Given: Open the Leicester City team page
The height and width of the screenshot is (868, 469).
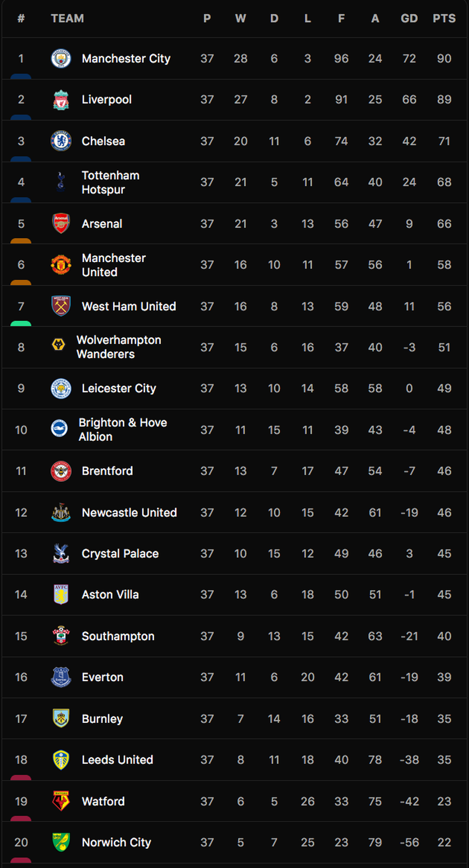Looking at the screenshot, I should click(x=119, y=389).
